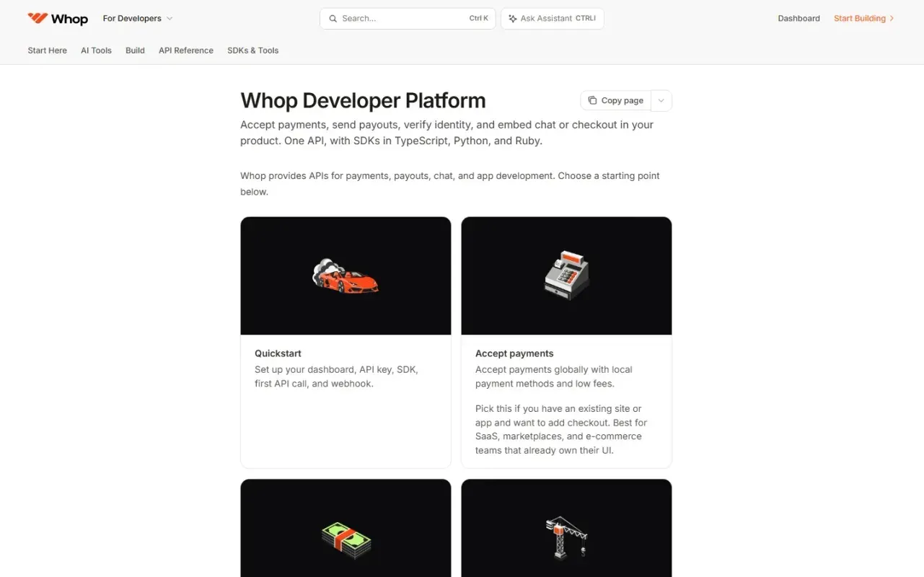Screen dimensions: 924x577
Task: Select the Build tab
Action: [x=135, y=50]
